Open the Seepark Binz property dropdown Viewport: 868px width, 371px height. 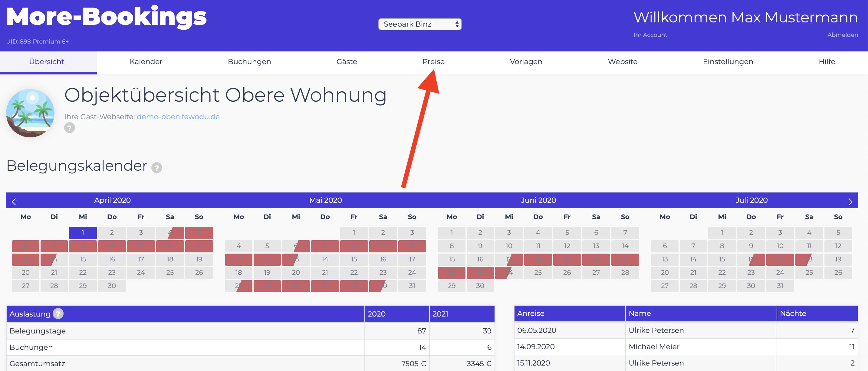coord(420,24)
